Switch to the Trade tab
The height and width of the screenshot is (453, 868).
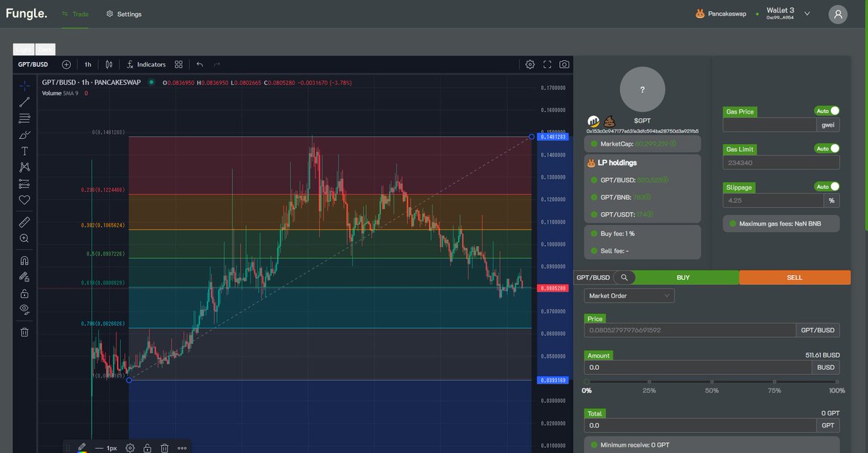[75, 14]
